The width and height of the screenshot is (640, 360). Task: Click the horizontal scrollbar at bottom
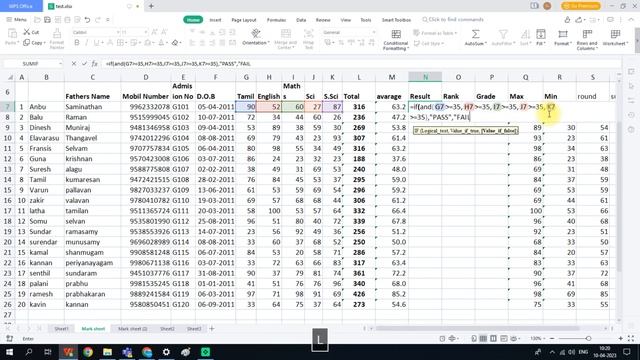pos(477,328)
